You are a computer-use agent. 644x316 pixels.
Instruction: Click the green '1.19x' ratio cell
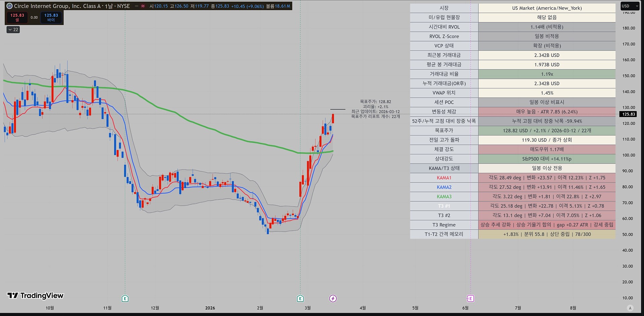[547, 74]
